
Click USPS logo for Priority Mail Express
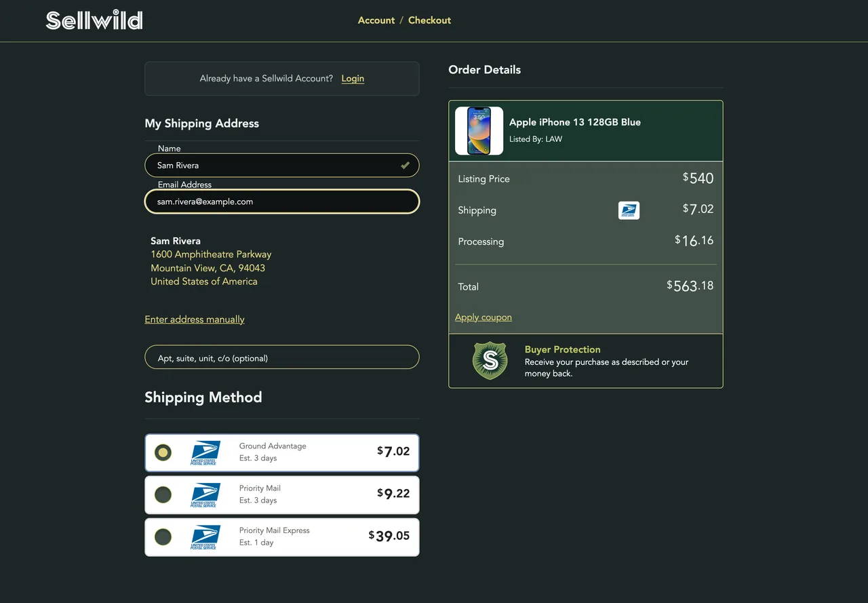[204, 537]
